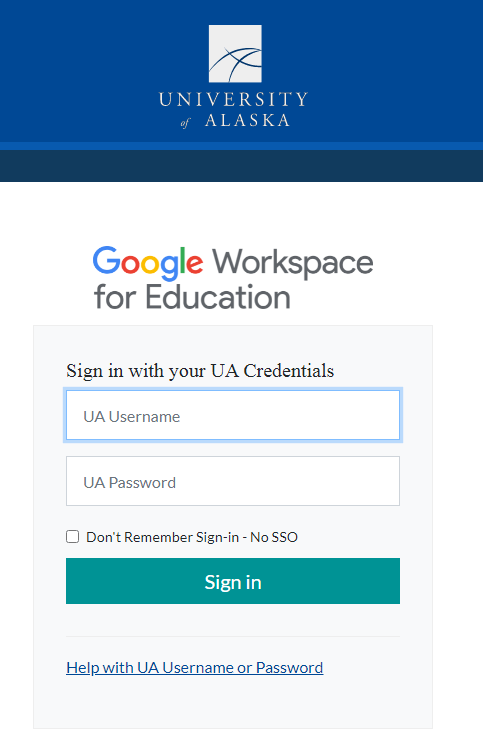The image size is (483, 755).
Task: Click the divider line above the help link
Action: coord(233,636)
